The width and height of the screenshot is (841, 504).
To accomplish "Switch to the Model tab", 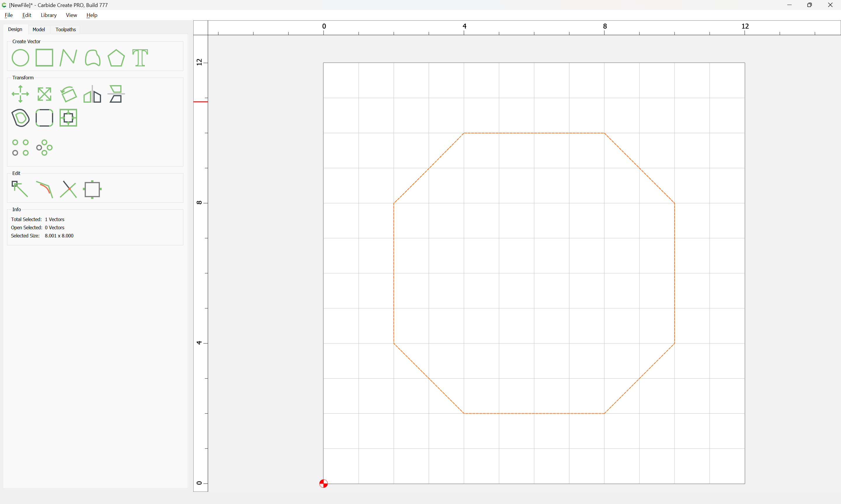I will click(39, 29).
